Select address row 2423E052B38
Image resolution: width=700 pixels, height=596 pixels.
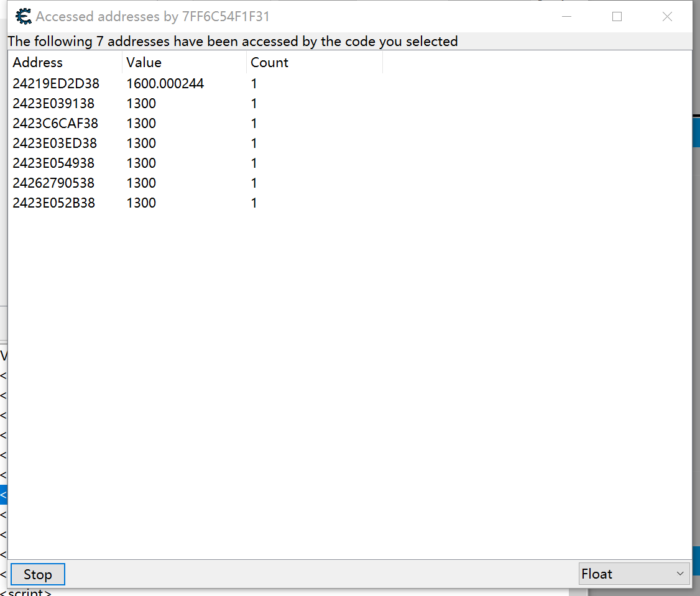(x=53, y=203)
